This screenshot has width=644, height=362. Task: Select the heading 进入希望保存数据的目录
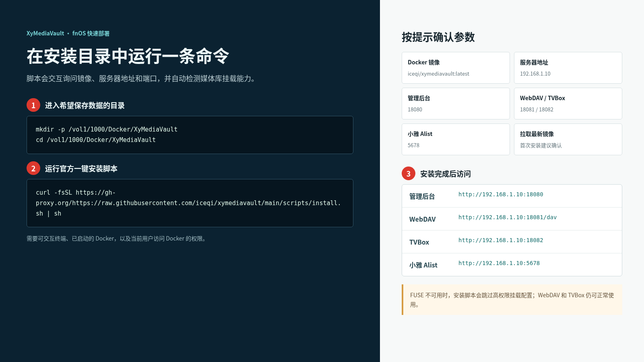tap(85, 105)
